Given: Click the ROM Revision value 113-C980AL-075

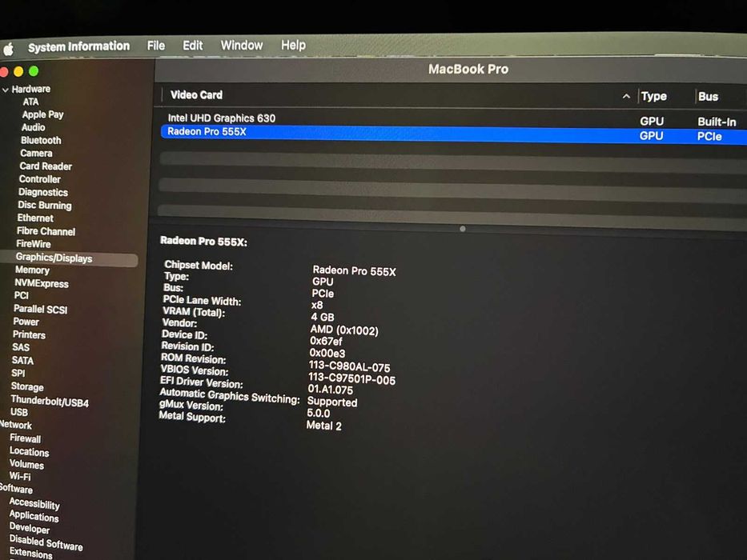Looking at the screenshot, I should pos(349,366).
